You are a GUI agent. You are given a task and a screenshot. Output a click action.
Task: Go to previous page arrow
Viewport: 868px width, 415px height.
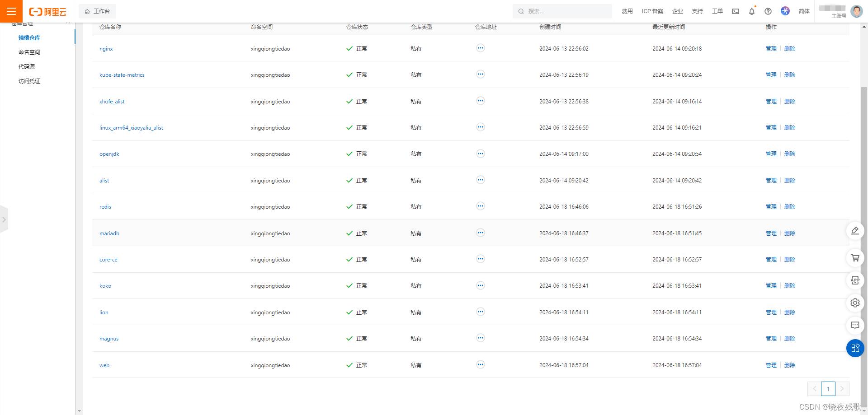click(x=814, y=389)
